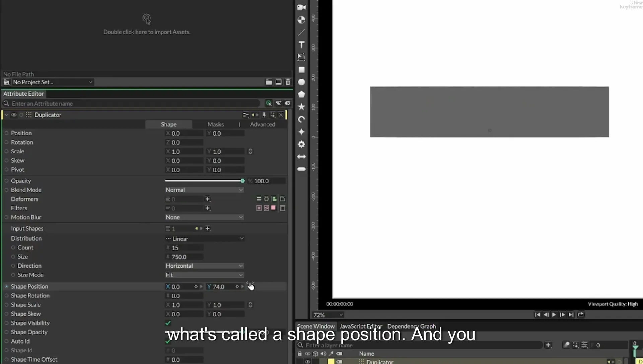Jump to the last frame

(x=571, y=314)
